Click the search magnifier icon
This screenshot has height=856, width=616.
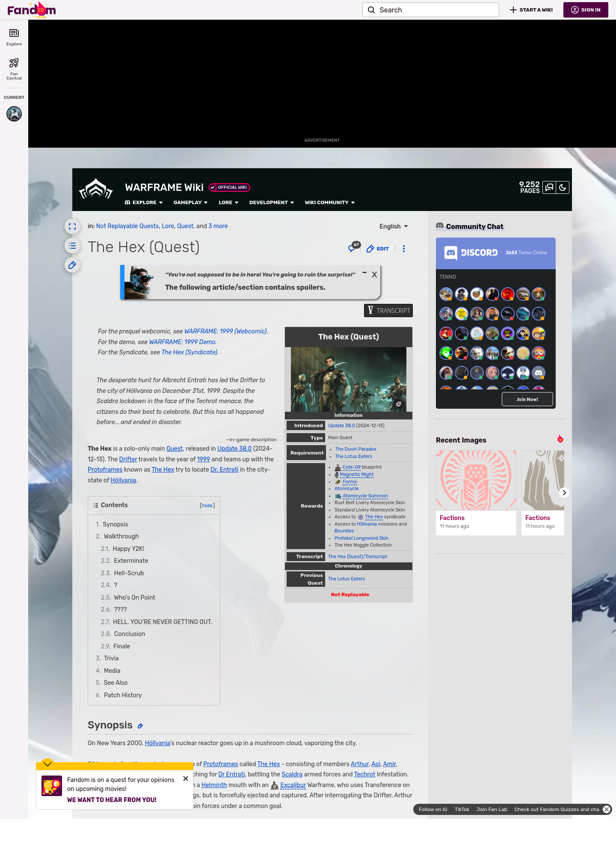click(371, 10)
